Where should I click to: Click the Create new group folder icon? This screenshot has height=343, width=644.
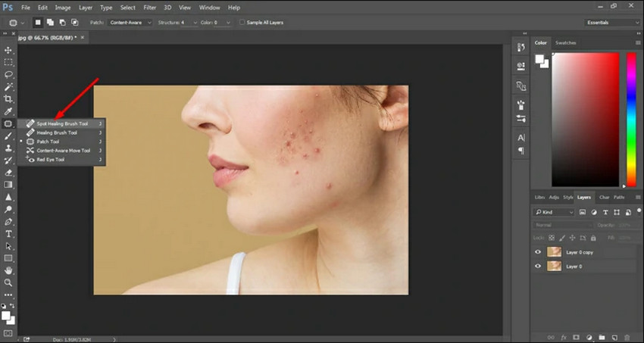[602, 337]
